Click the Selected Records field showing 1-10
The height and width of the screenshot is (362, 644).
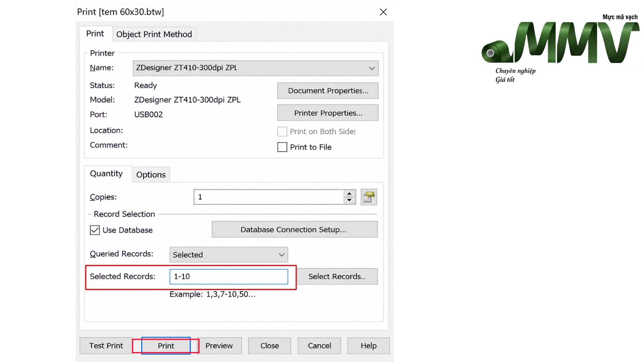[229, 277]
